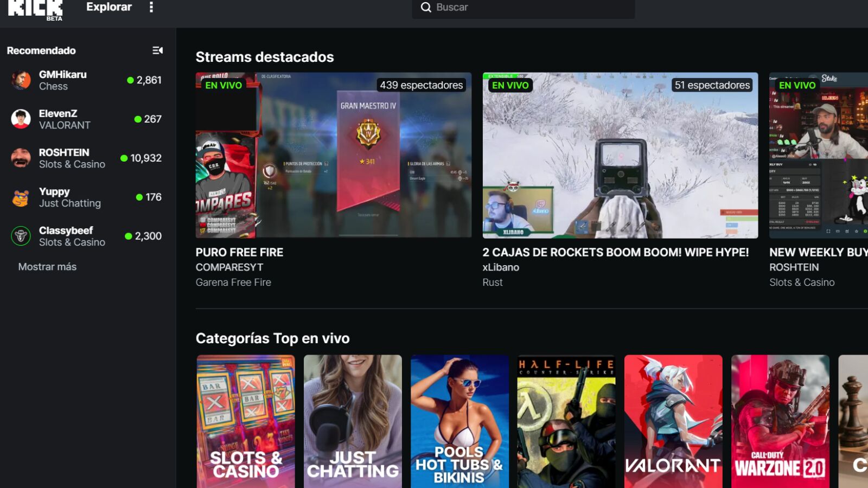The width and height of the screenshot is (868, 488).
Task: Click the Kick logo in the header
Action: 35,9
